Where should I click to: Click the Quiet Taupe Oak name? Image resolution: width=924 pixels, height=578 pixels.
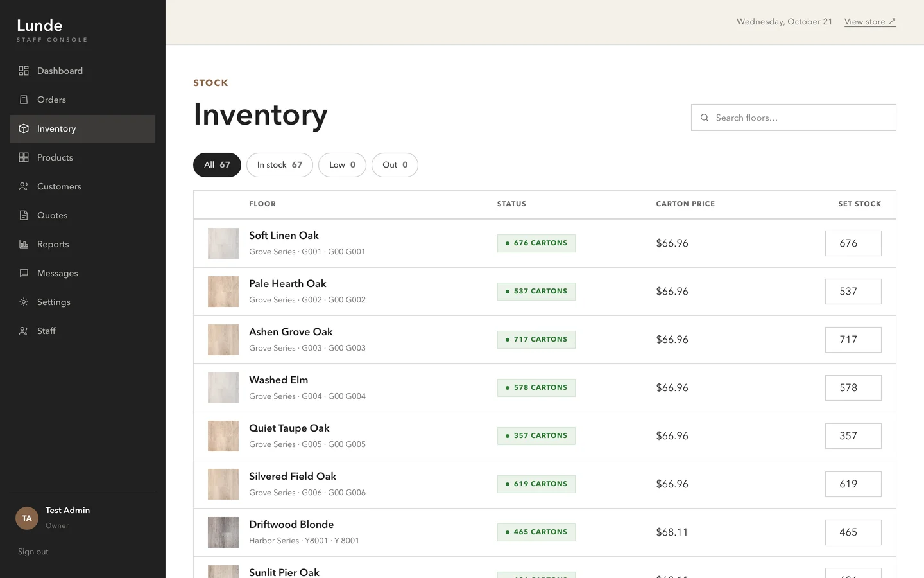289,428
